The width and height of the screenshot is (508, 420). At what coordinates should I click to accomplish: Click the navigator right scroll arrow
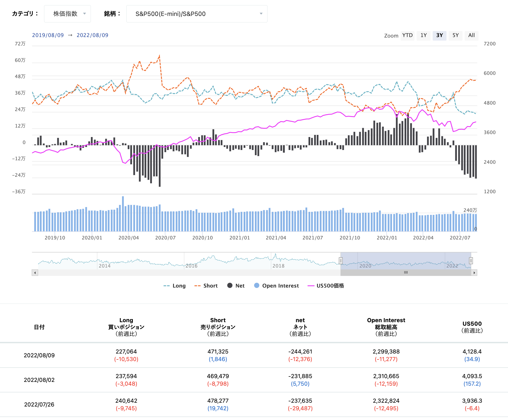[474, 273]
